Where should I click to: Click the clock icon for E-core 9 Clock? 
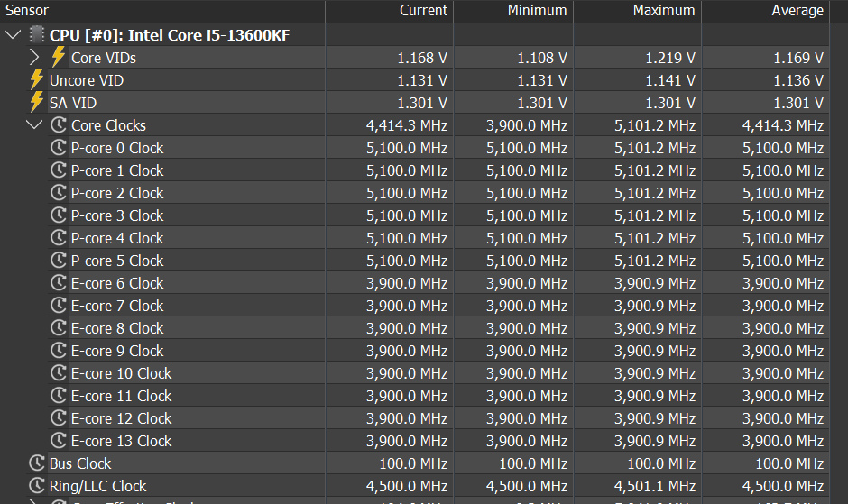59,351
